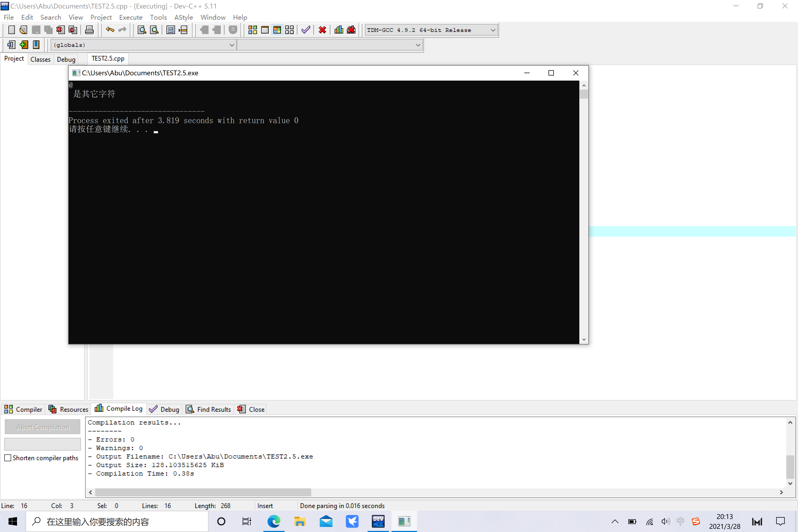798x532 pixels.
Task: Open the Execute menu
Action: (131, 17)
